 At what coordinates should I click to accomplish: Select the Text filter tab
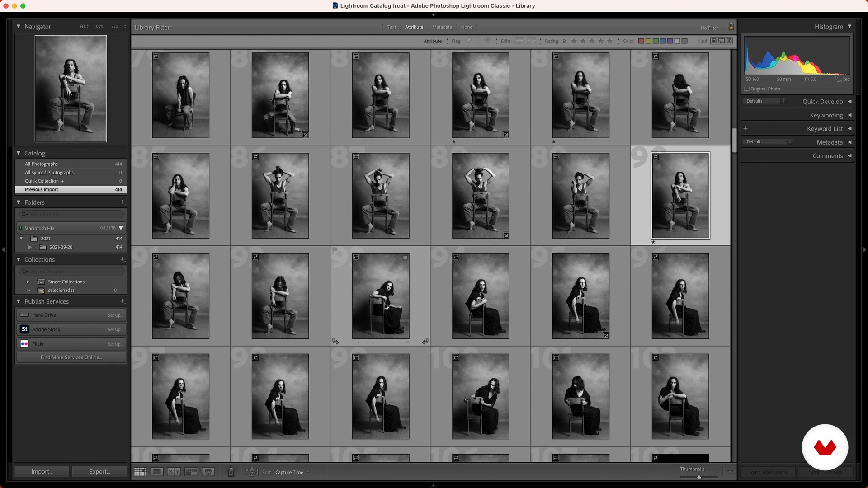392,27
